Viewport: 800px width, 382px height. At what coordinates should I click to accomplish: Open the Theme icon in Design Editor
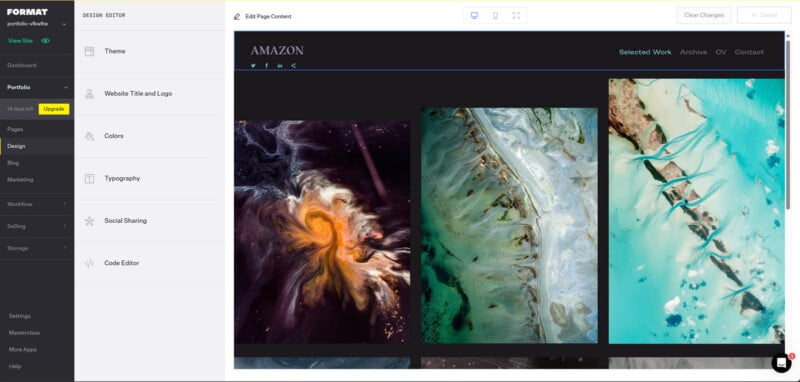tap(89, 52)
